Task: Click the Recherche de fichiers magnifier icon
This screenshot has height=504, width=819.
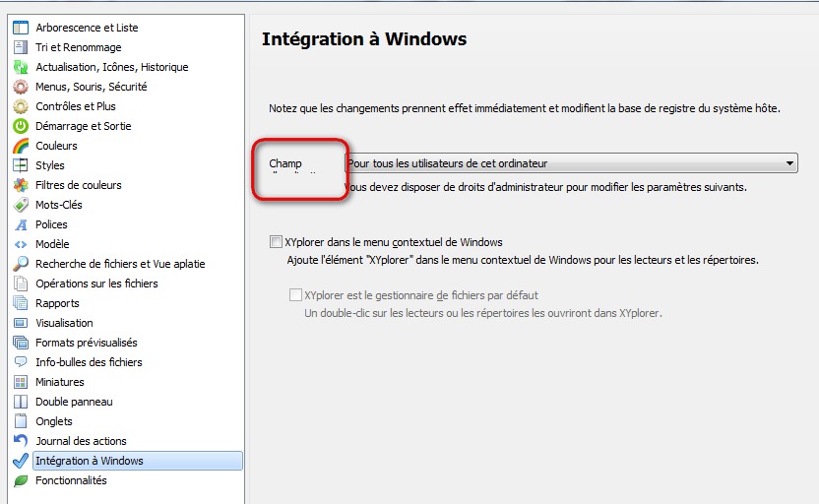Action: pyautogui.click(x=20, y=264)
